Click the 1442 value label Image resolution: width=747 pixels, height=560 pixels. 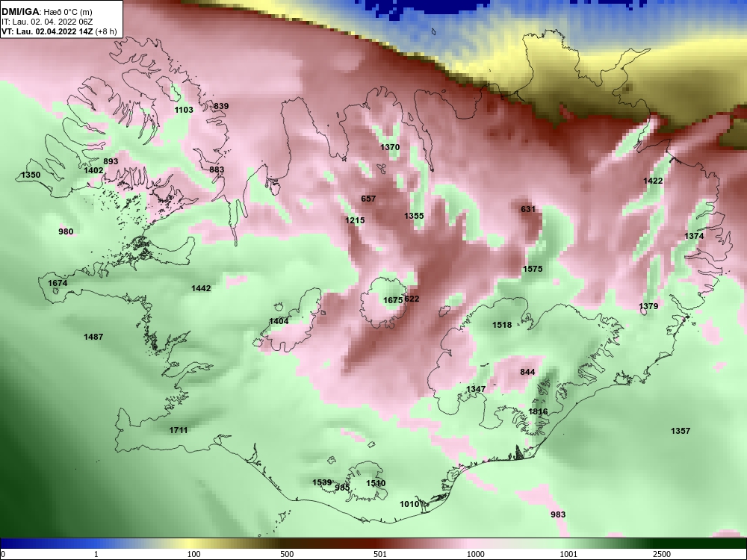pyautogui.click(x=201, y=288)
